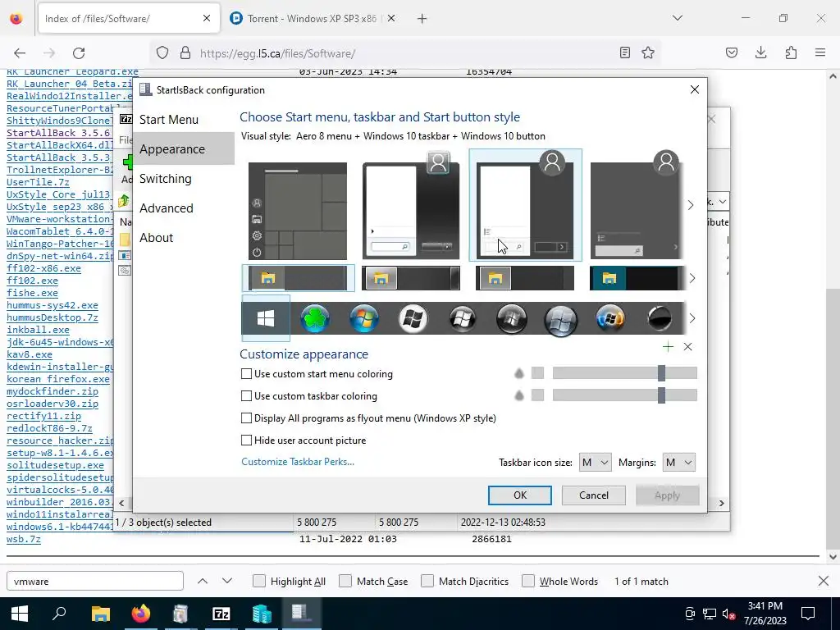Enable Use custom taskbar coloring
The width and height of the screenshot is (840, 630).
coord(246,396)
